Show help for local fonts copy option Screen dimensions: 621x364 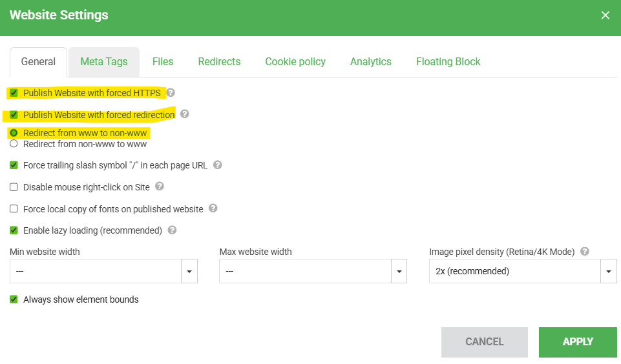[x=213, y=208]
